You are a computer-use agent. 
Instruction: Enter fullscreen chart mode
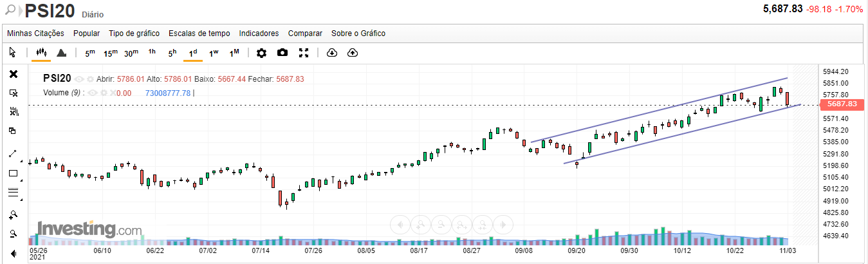pos(304,53)
